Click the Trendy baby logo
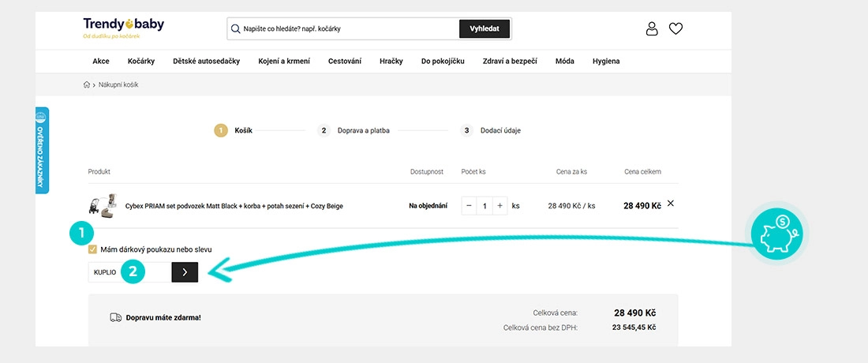This screenshot has width=868, height=363. pyautogui.click(x=123, y=28)
